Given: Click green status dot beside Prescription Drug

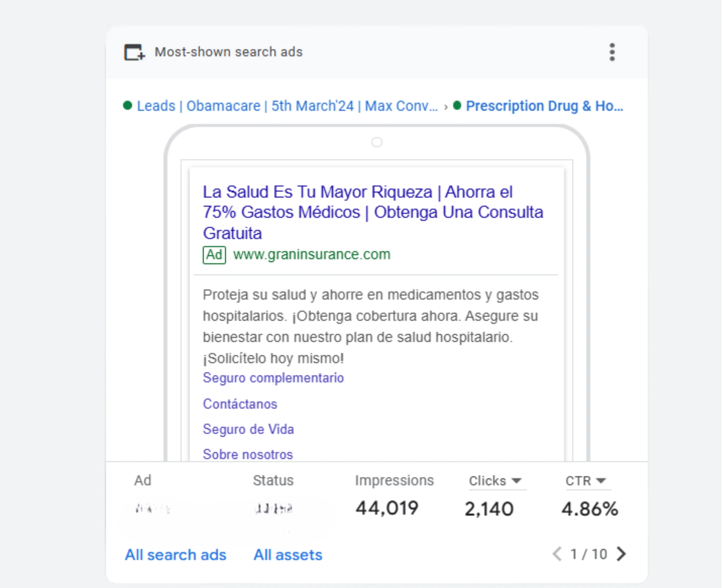Looking at the screenshot, I should tap(457, 106).
